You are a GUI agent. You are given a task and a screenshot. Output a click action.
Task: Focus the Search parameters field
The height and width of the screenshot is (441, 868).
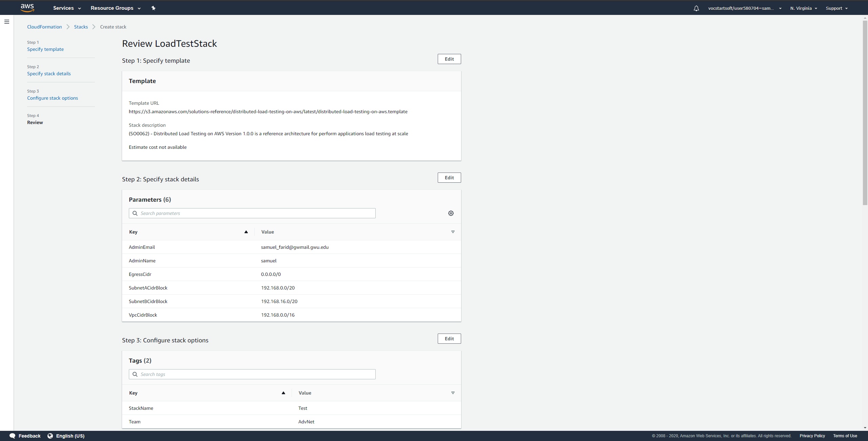tap(252, 213)
